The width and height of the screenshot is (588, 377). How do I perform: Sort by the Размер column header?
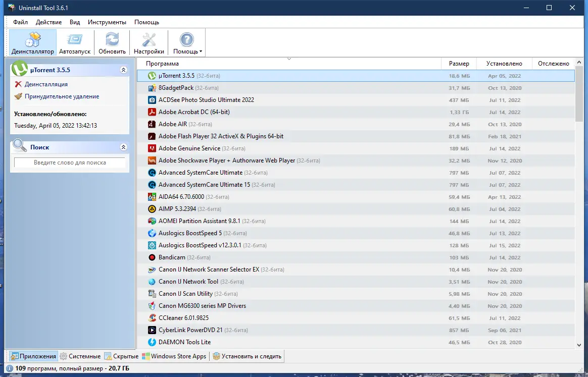click(459, 63)
